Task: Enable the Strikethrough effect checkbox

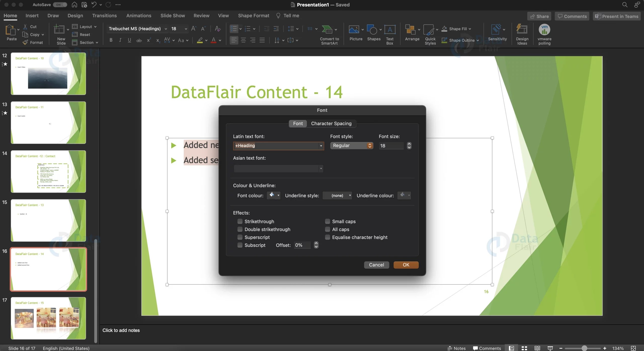Action: (240, 221)
